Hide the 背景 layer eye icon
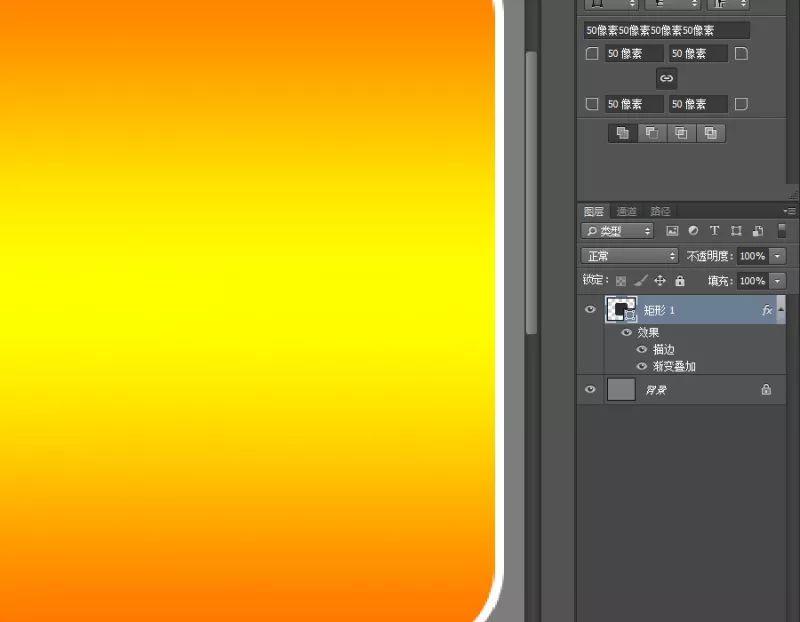The width and height of the screenshot is (800, 622). point(590,389)
